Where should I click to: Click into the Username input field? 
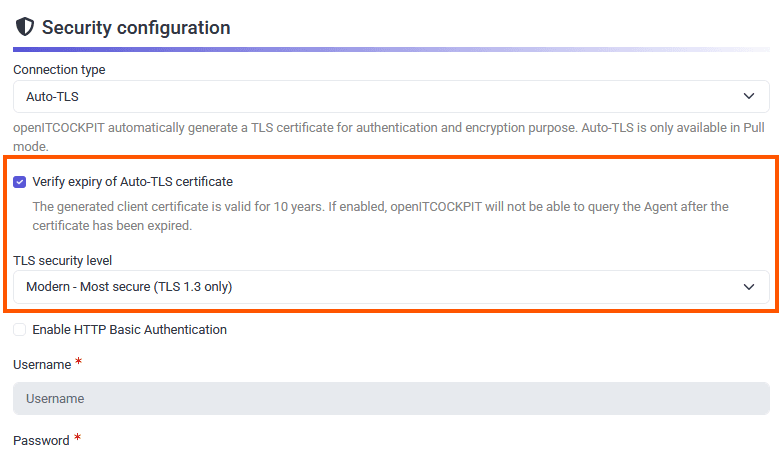point(391,398)
